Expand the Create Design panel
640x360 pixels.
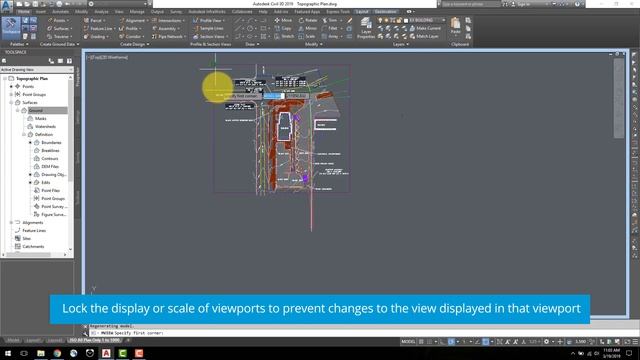135,44
